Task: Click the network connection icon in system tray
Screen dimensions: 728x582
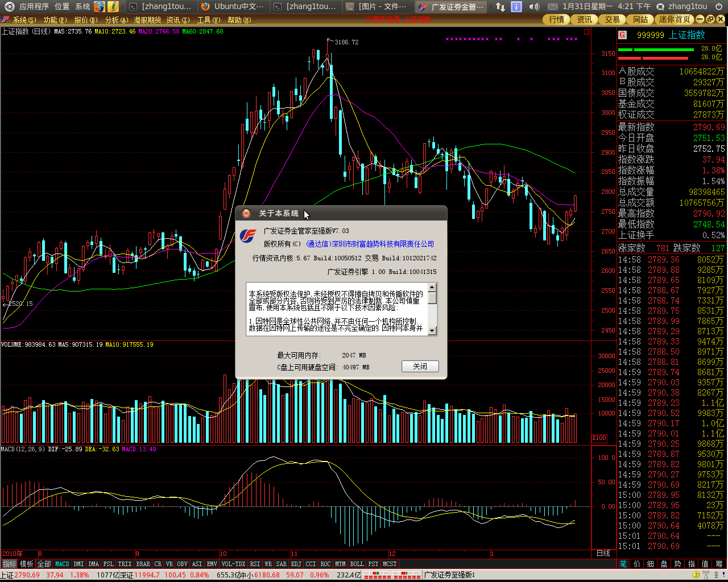Action: pyautogui.click(x=500, y=6)
